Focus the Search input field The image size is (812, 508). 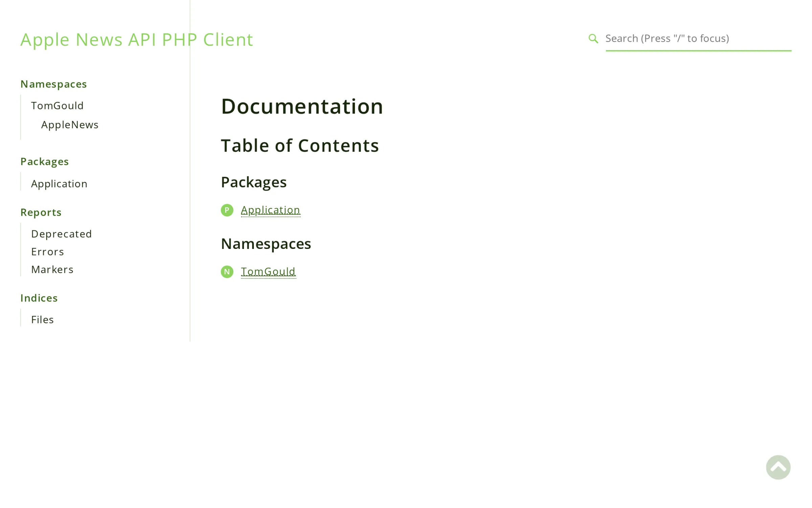pyautogui.click(x=698, y=39)
